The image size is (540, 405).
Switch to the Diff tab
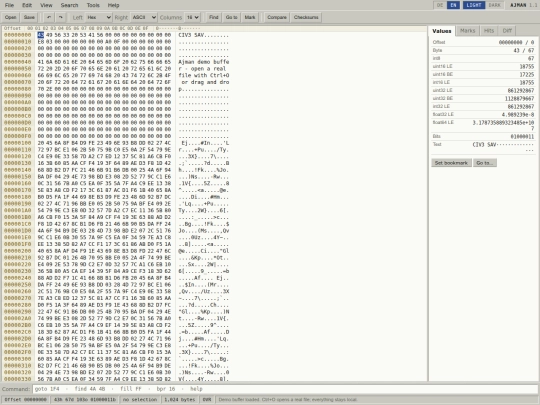[x=507, y=31]
